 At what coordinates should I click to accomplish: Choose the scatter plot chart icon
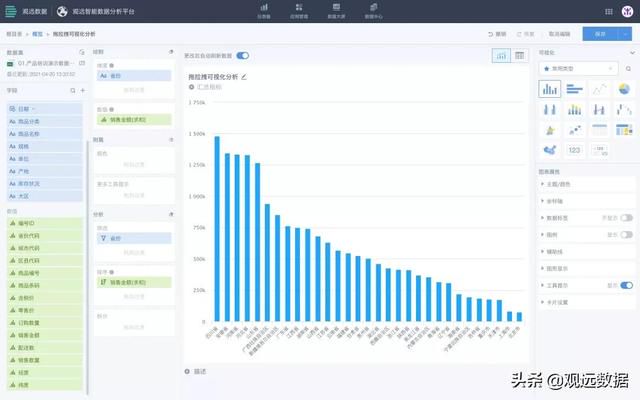(575, 130)
